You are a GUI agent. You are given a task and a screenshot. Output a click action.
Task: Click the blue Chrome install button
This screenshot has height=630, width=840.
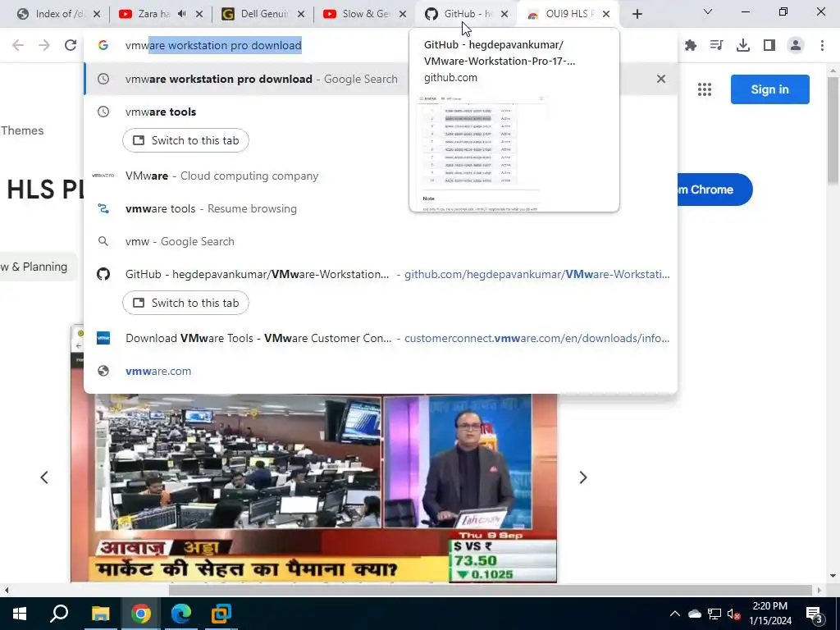714,189
